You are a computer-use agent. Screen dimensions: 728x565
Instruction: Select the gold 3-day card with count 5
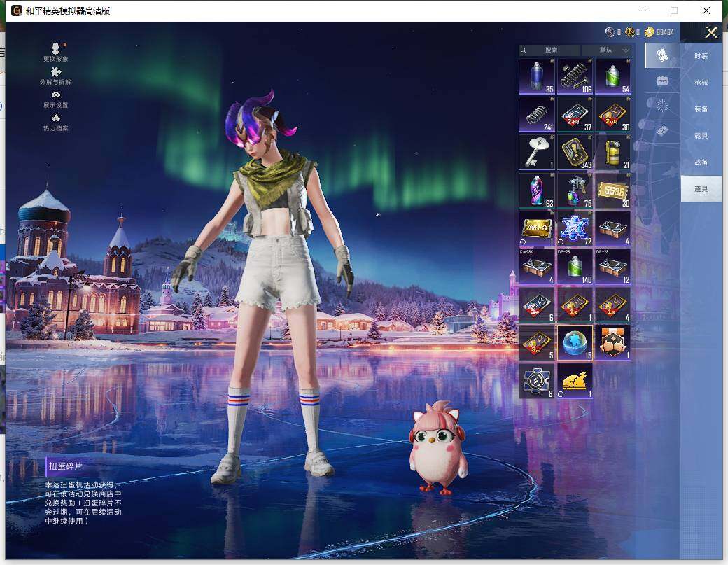pyautogui.click(x=537, y=342)
